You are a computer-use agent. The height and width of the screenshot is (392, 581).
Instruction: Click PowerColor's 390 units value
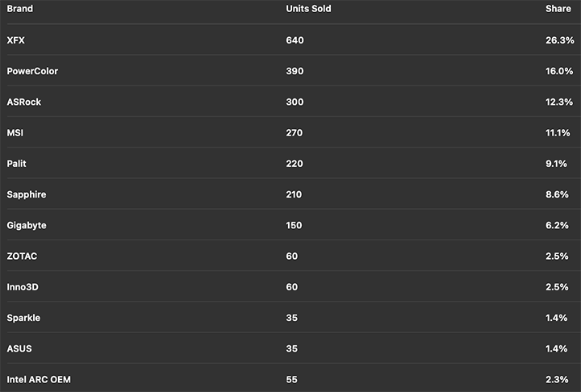pos(295,71)
